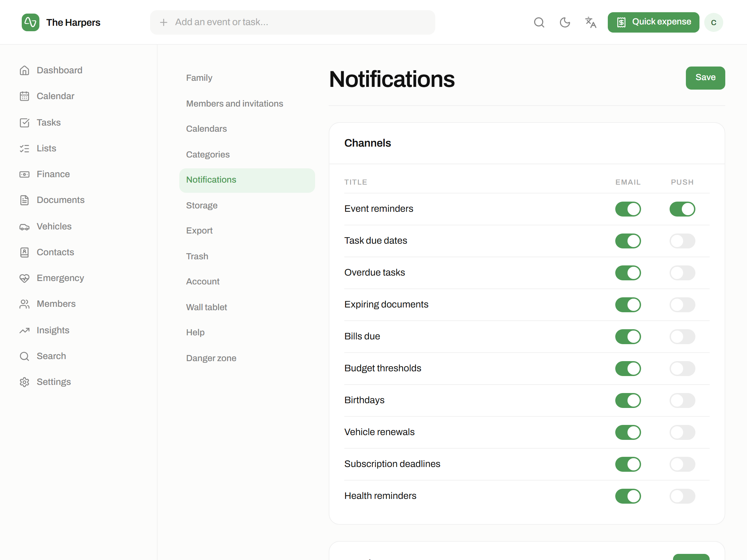Turn off push for Event reminders
This screenshot has height=560, width=747.
click(682, 209)
